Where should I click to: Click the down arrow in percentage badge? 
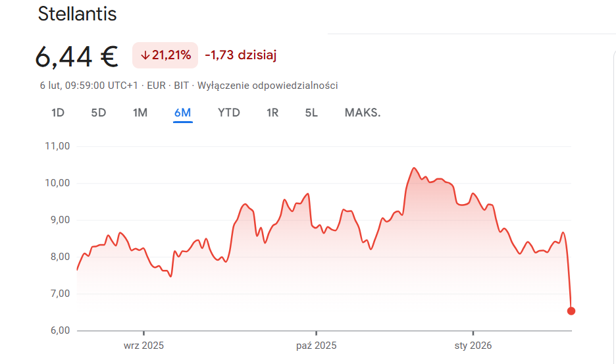(x=145, y=55)
